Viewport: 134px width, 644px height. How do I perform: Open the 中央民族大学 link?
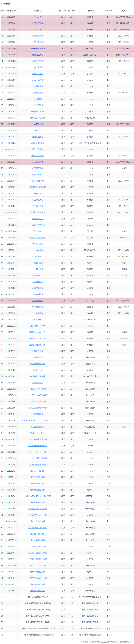click(x=38, y=301)
